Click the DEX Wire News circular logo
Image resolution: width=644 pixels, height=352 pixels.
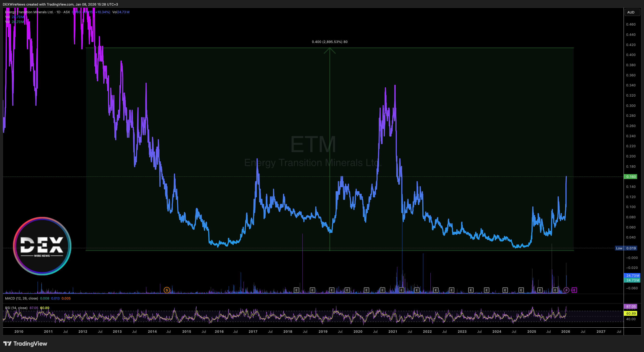42,246
